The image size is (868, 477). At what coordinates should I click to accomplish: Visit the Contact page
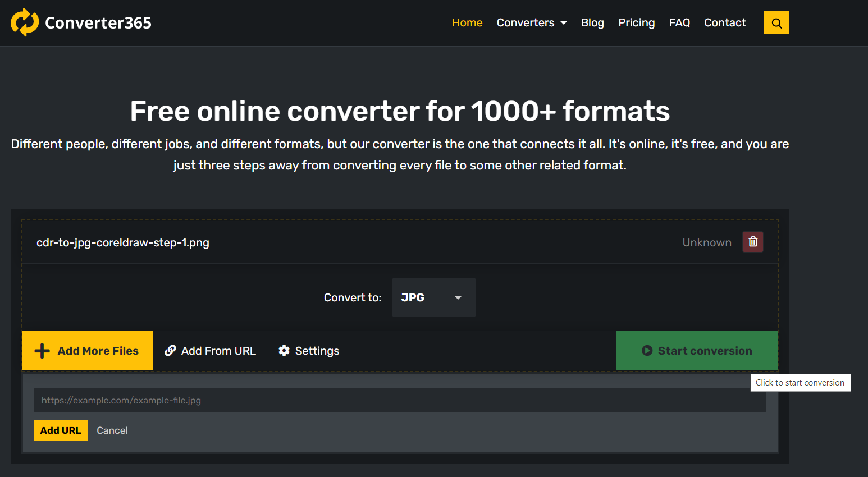[x=725, y=22]
